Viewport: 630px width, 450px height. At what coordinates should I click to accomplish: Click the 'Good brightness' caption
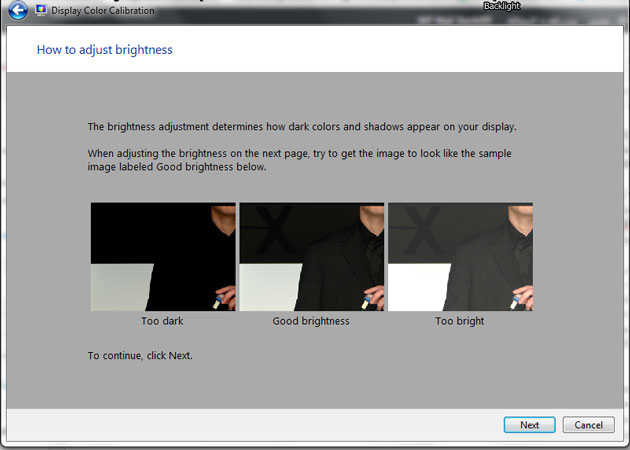311,321
